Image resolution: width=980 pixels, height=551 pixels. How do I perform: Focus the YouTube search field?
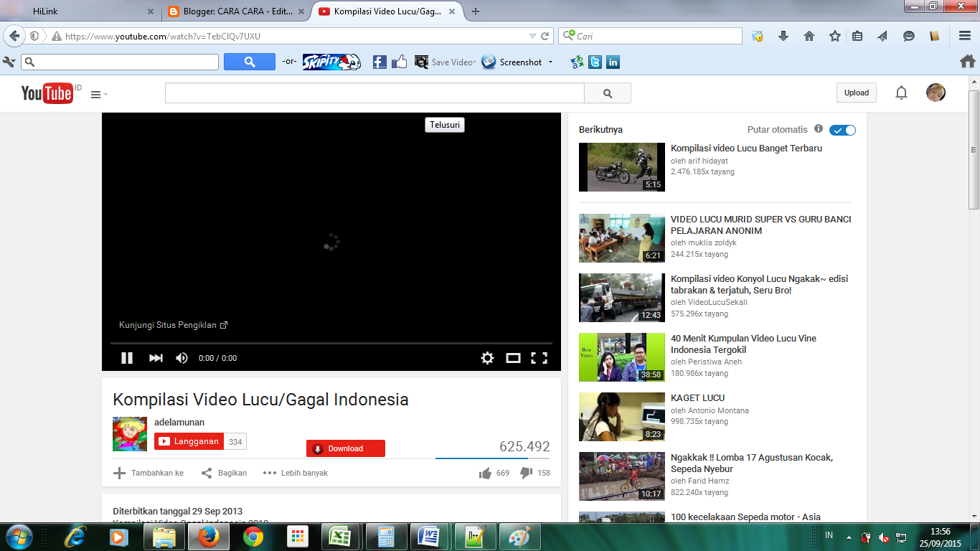(x=374, y=93)
